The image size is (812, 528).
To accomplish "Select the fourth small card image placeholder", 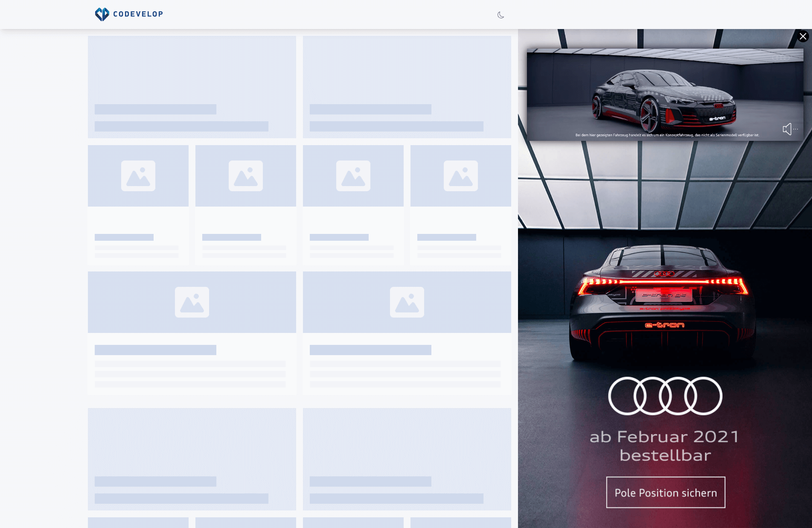I will coord(461,176).
